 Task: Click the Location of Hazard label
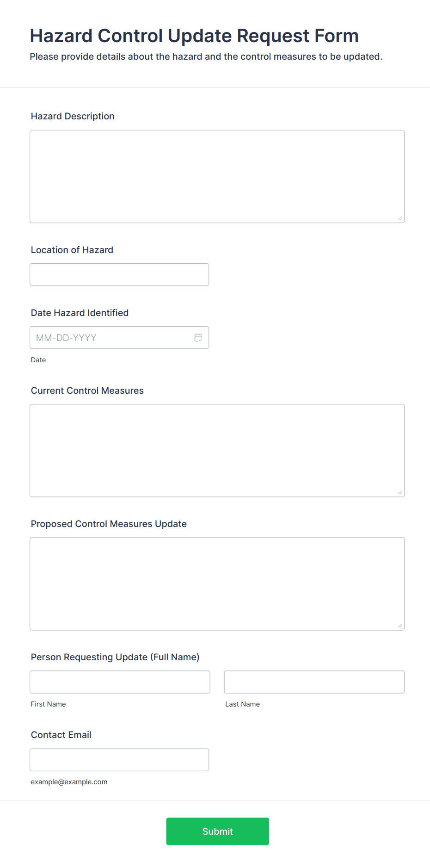(72, 250)
